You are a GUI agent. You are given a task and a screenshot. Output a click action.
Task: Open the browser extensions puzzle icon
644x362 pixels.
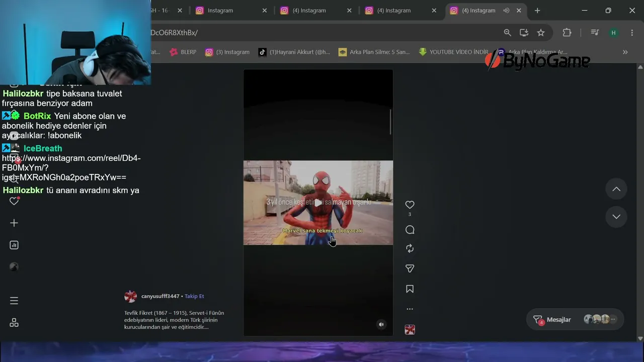(x=567, y=33)
